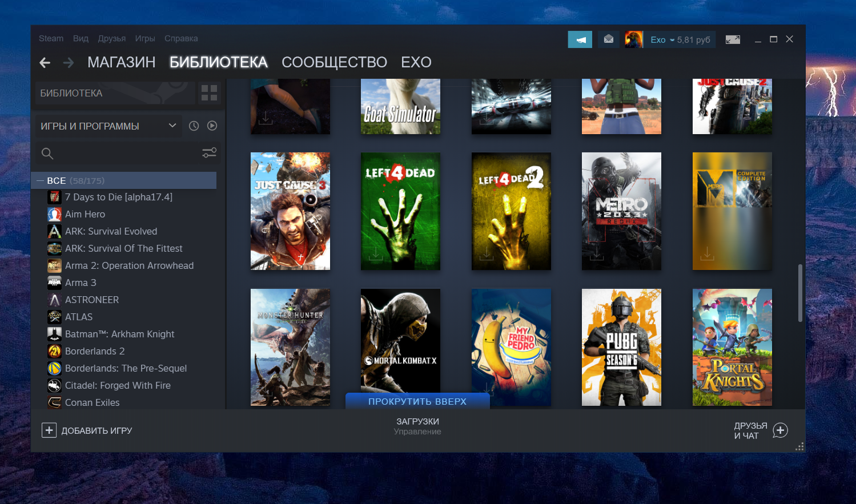The height and width of the screenshot is (504, 856).
Task: Open the announcements megaphone icon
Action: click(x=580, y=39)
